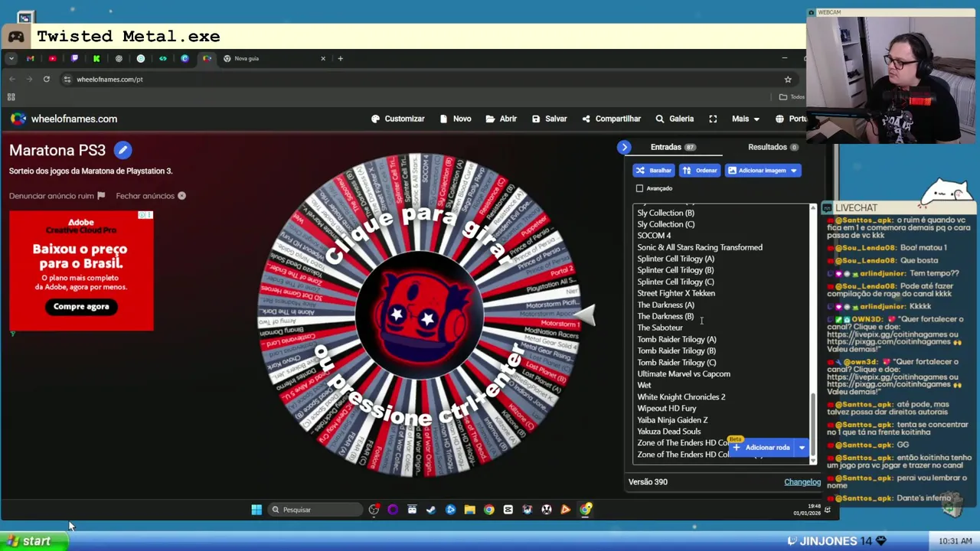This screenshot has height=551, width=980.
Task: Click the wheelofnames.com logo
Action: click(64, 119)
